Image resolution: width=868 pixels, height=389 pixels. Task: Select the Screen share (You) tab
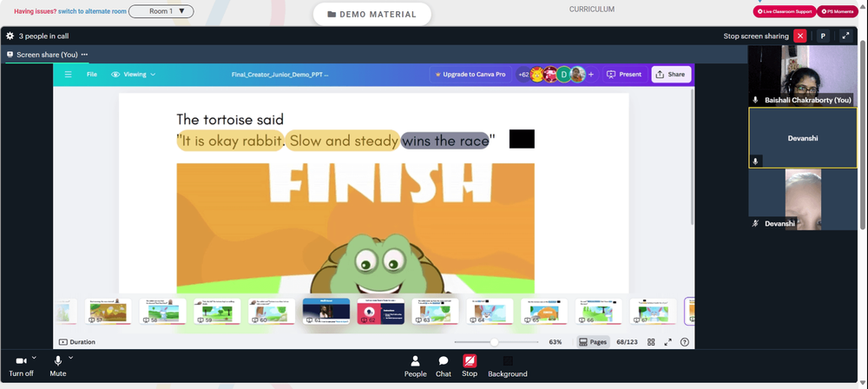(x=47, y=55)
